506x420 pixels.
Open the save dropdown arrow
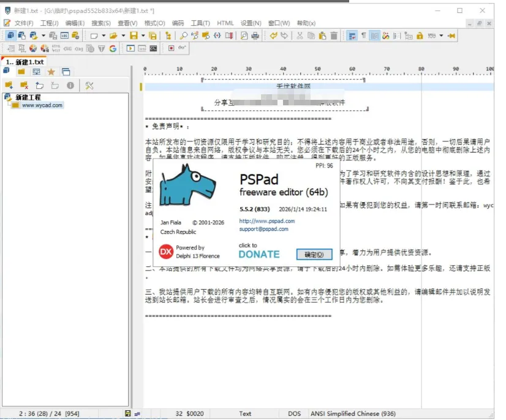coord(143,36)
